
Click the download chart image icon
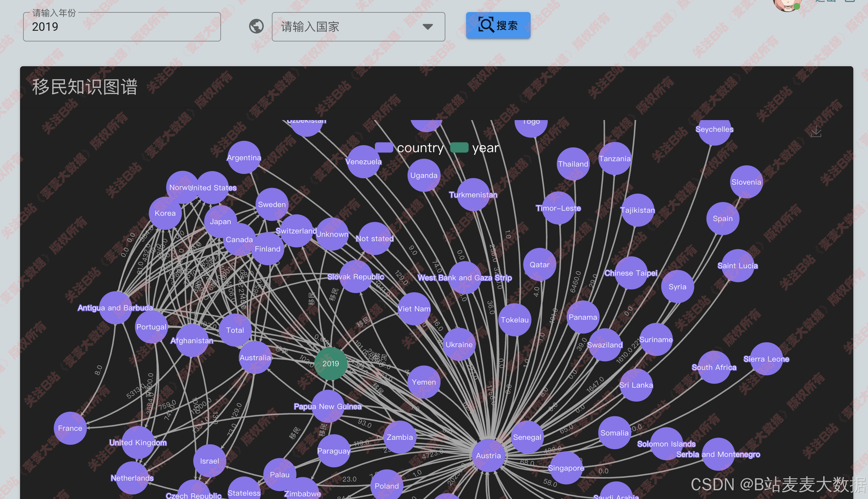tap(816, 131)
